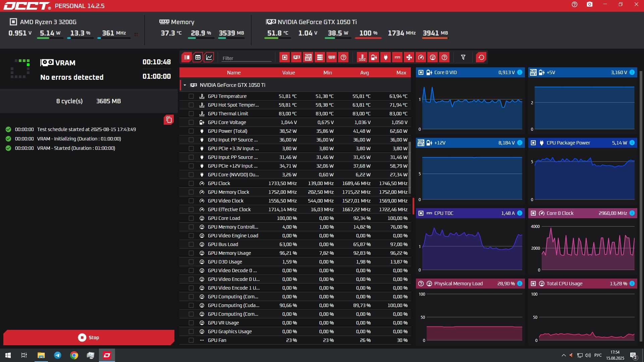
Task: Open info for Total CPU Usage graph
Action: [632, 284]
